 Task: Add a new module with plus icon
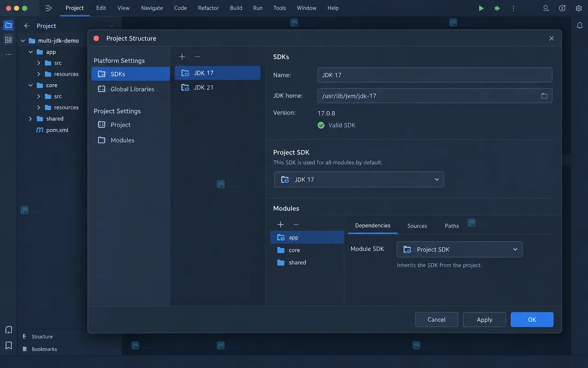[x=280, y=224]
